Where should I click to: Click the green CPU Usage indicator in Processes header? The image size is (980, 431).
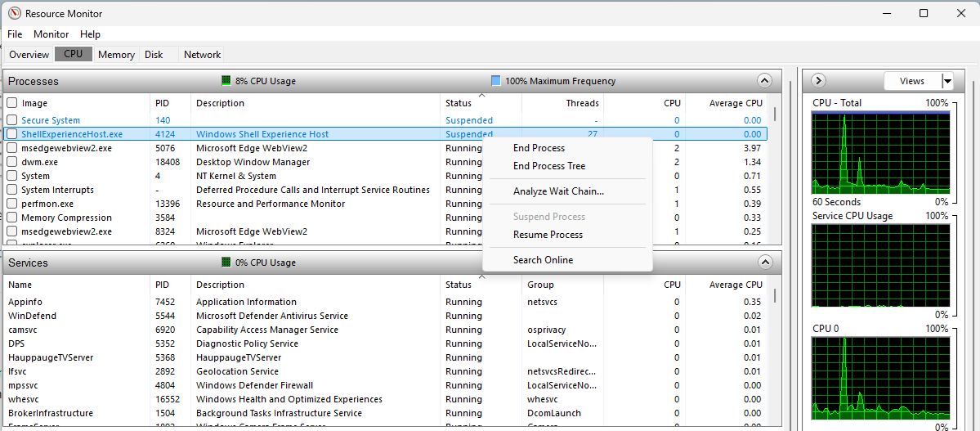[226, 81]
